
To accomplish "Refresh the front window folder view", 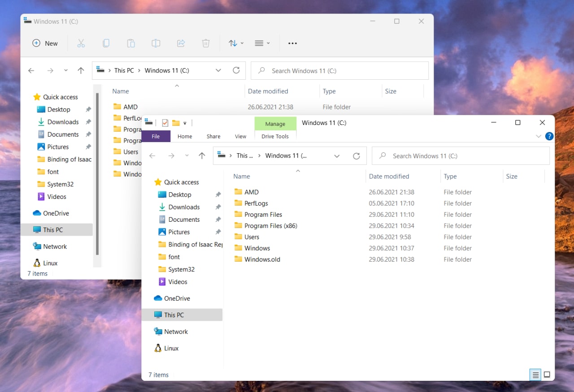I will [357, 156].
